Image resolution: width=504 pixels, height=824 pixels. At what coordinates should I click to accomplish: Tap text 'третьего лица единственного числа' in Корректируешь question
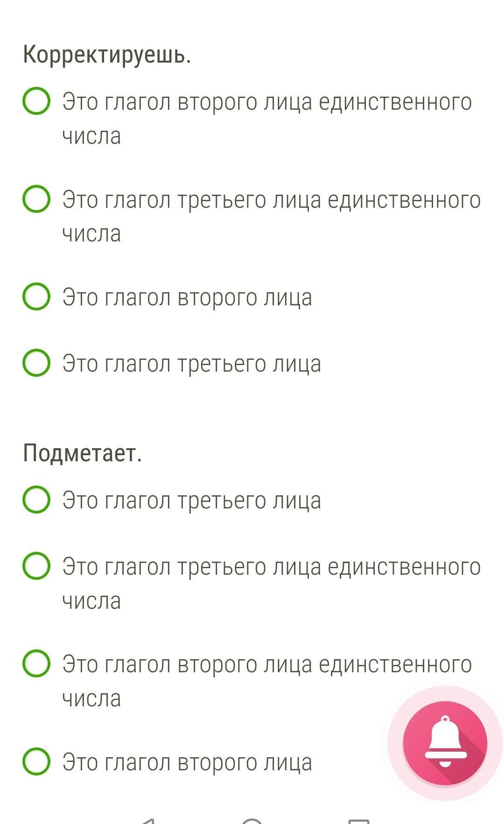tap(271, 216)
